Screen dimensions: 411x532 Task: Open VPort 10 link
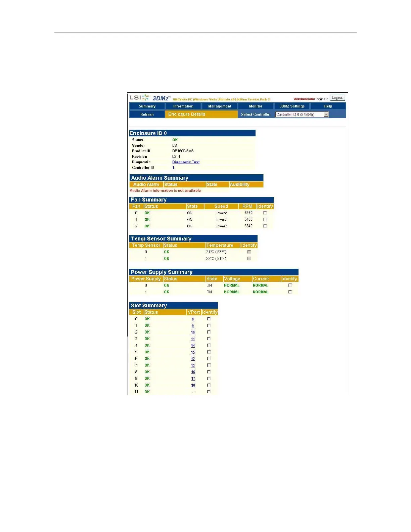[193, 332]
